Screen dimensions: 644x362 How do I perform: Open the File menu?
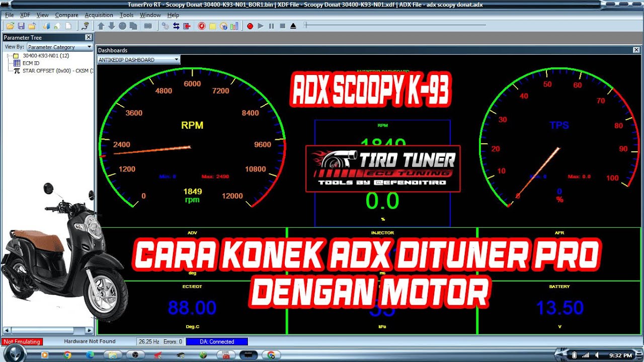[x=10, y=15]
